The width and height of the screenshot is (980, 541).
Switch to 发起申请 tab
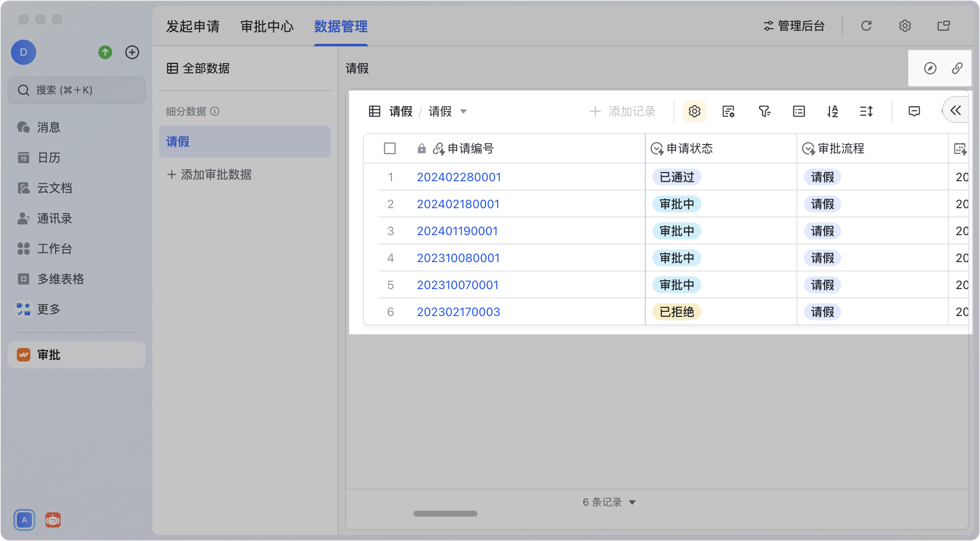tap(193, 26)
